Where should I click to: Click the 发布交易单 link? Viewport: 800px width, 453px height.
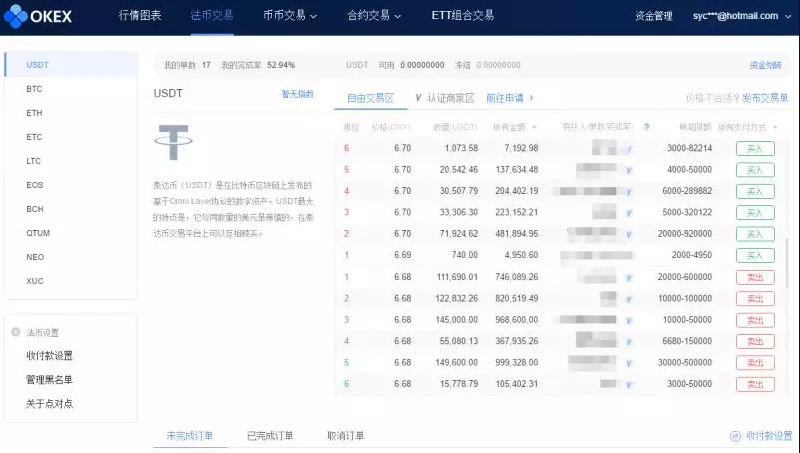765,98
